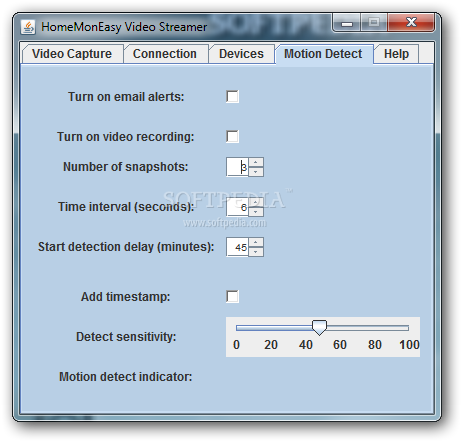The height and width of the screenshot is (442, 462).
Task: Toggle the video recording checkbox
Action: 232,137
